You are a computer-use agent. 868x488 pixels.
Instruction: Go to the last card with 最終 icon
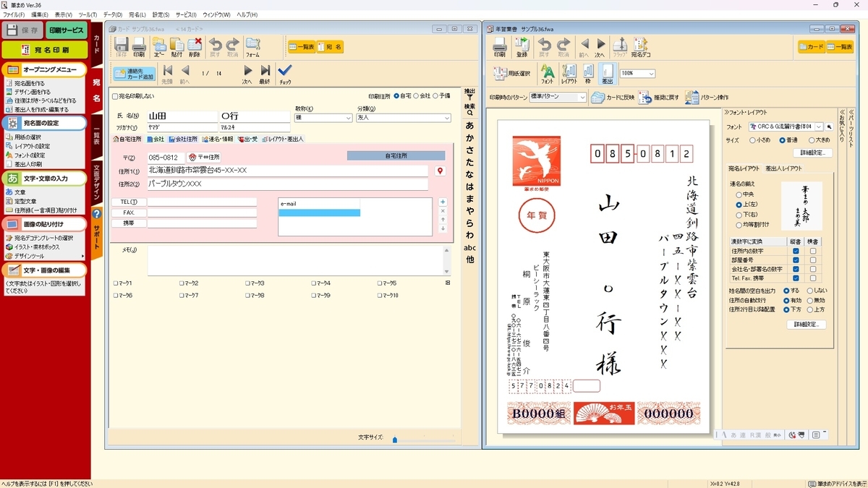click(x=265, y=73)
